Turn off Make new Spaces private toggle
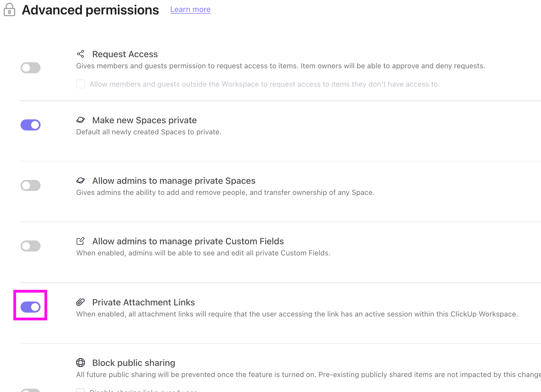The height and width of the screenshot is (392, 541). pyautogui.click(x=31, y=125)
